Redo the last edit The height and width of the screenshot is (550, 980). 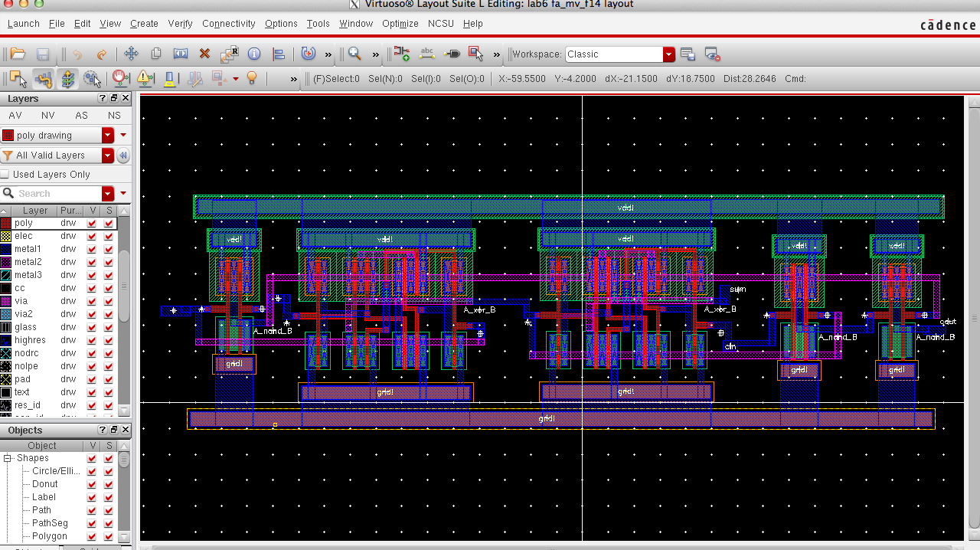coord(101,54)
